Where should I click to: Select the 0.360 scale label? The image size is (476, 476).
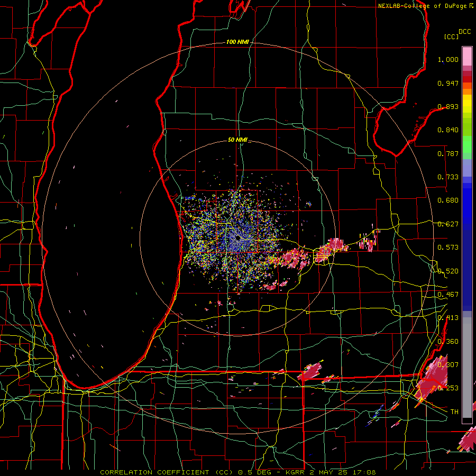(448, 342)
